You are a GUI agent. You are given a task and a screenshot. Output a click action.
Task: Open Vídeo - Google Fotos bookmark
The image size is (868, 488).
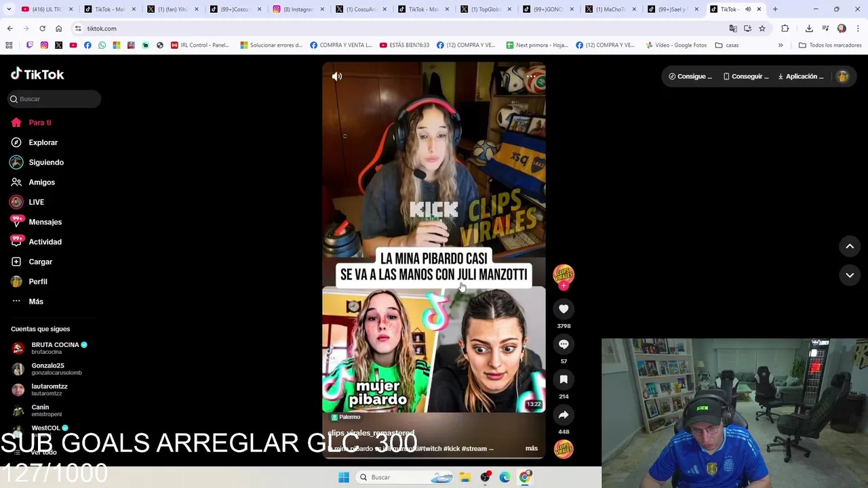coord(676,45)
